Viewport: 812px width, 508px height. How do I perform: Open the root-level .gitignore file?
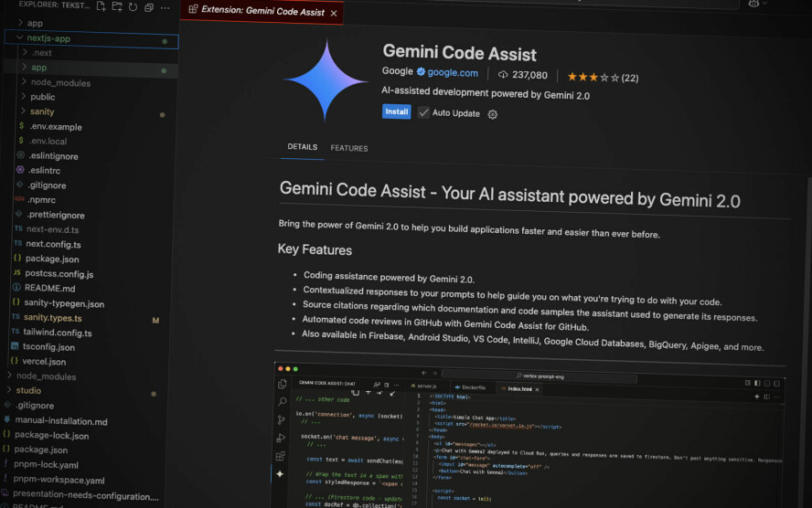(35, 406)
